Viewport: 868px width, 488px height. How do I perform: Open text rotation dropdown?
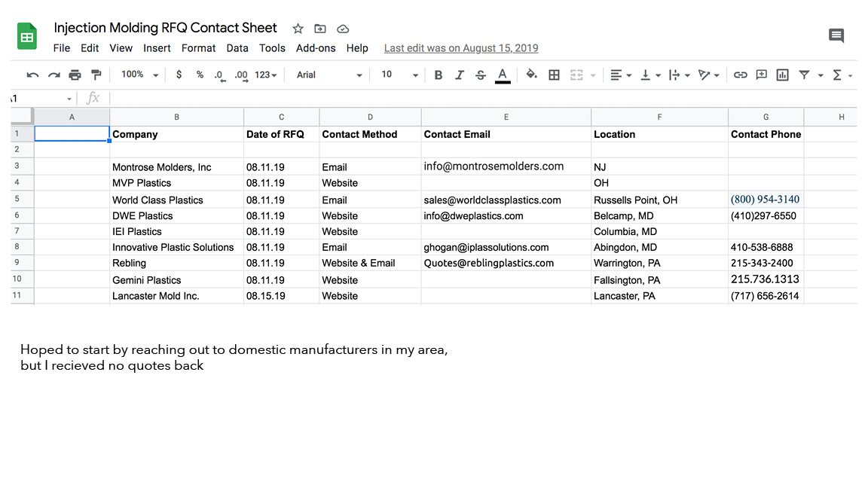[708, 75]
